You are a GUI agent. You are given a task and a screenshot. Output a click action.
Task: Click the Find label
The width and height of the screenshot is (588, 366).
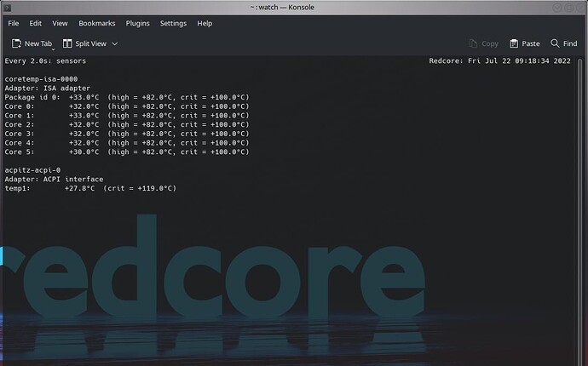click(570, 43)
